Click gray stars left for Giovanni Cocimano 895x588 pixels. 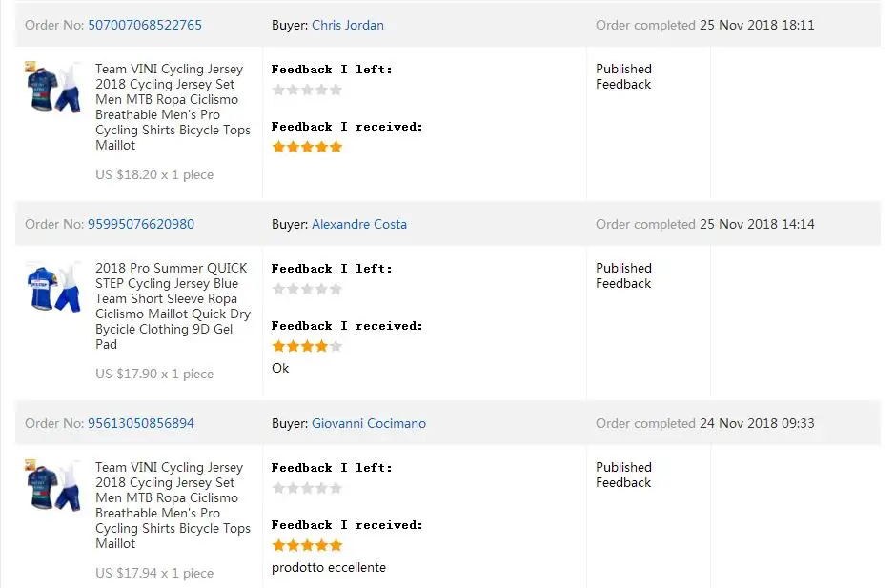[307, 488]
